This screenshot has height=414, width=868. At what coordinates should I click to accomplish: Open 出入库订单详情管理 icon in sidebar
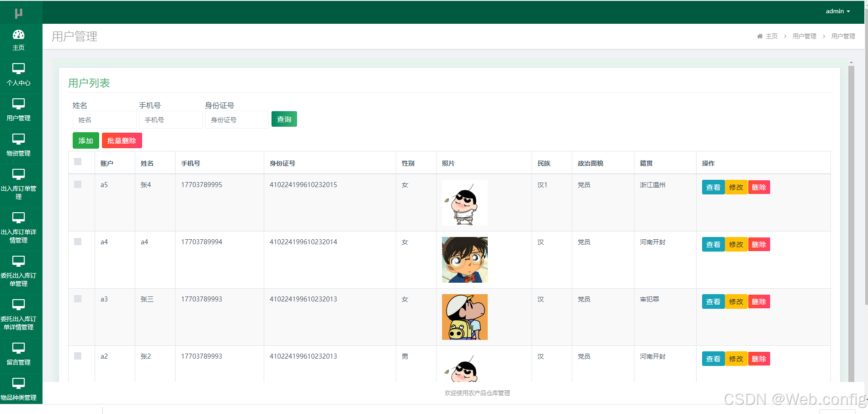[x=18, y=218]
